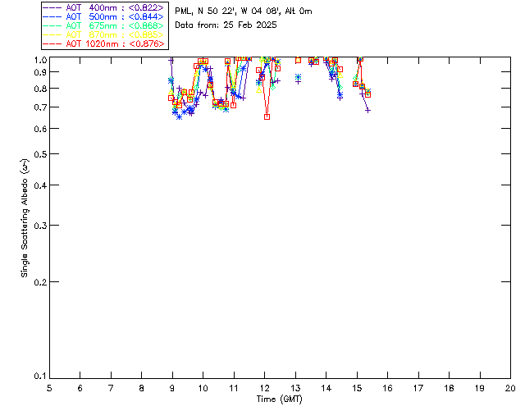Click the 0.5 label on the y-axis
Screen dimensions: 525x420
[39, 154]
